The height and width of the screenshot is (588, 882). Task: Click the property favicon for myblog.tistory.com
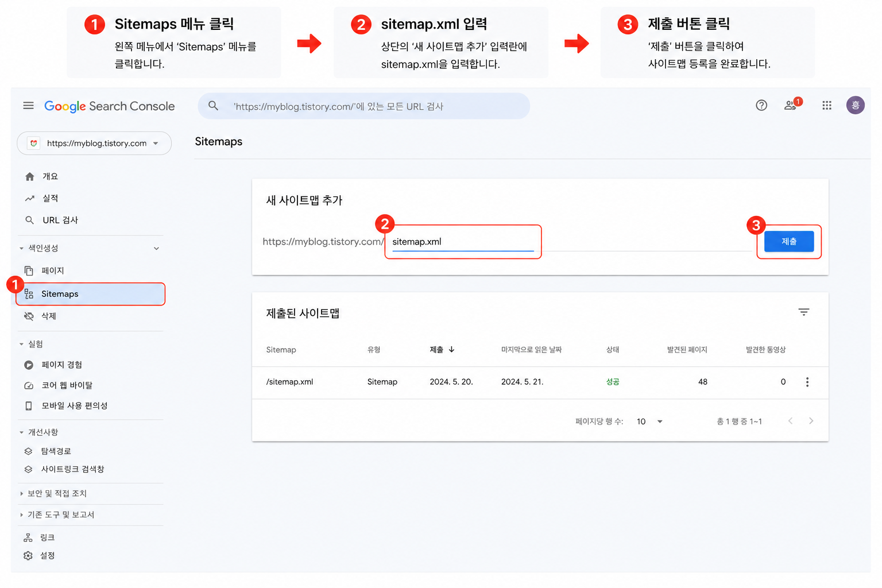coord(34,144)
